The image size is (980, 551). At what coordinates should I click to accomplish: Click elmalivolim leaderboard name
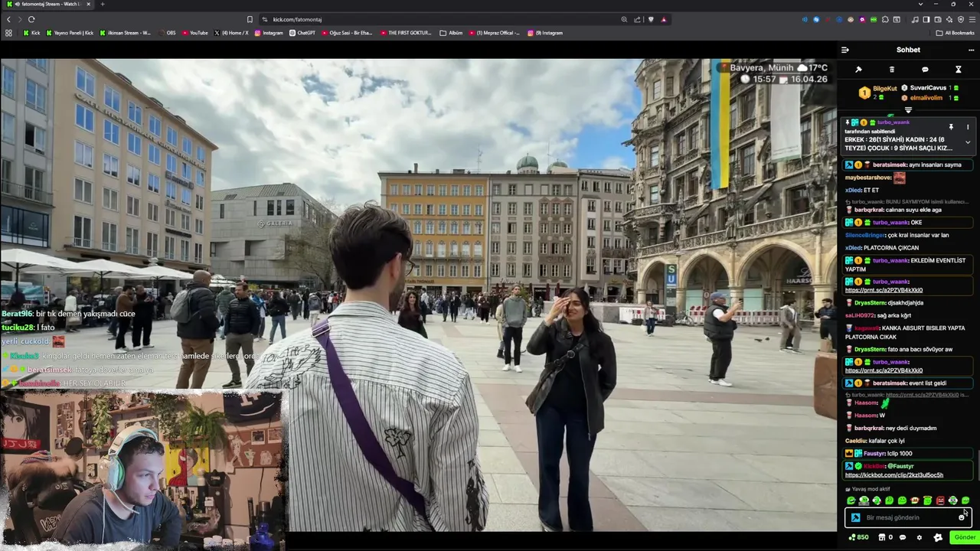click(x=926, y=98)
